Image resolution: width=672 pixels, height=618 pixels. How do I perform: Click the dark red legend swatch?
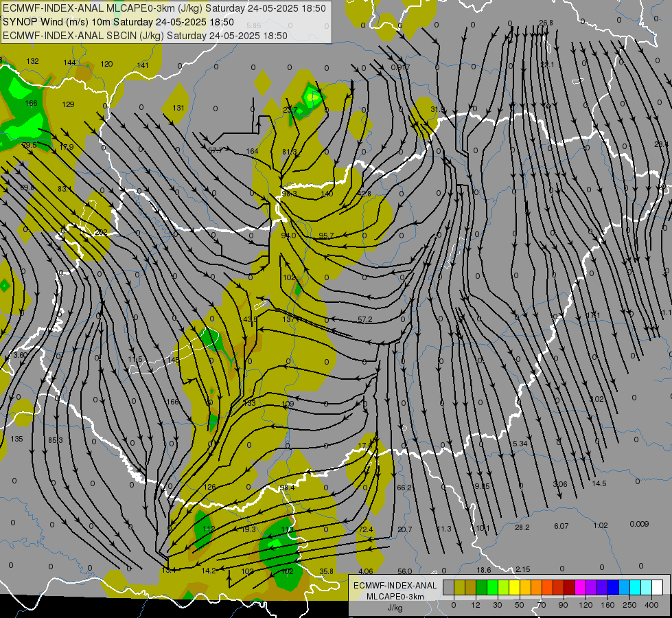tap(570, 588)
